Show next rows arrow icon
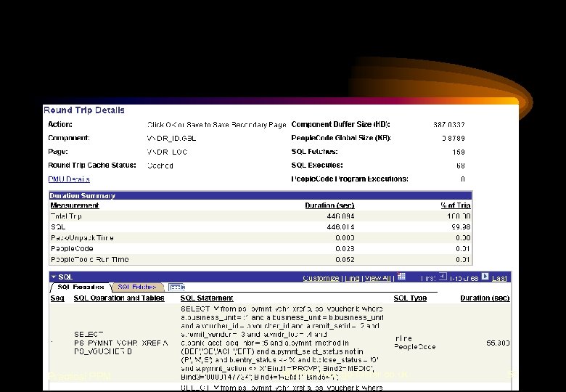The width and height of the screenshot is (566, 392). click(485, 277)
